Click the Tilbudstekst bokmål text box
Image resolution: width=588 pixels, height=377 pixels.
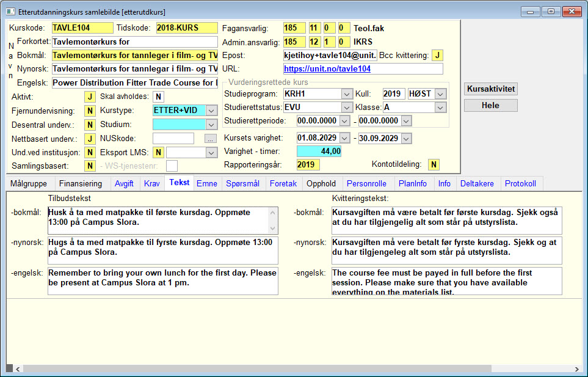pos(163,221)
